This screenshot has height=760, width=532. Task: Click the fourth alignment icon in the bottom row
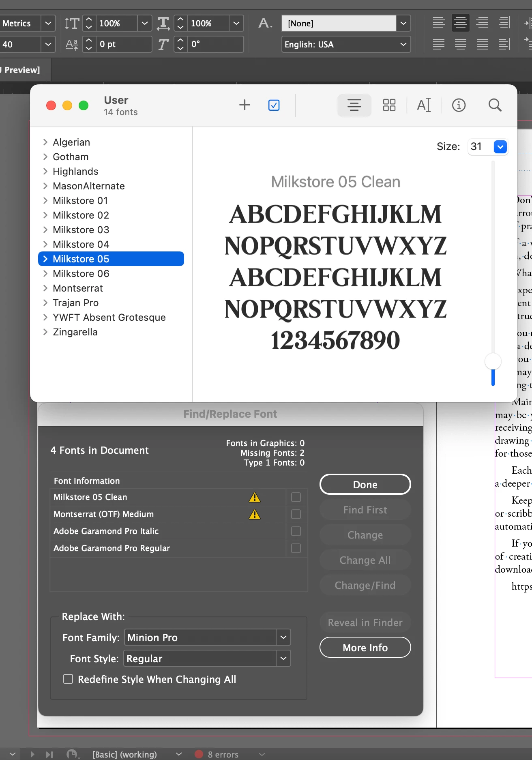(x=504, y=44)
